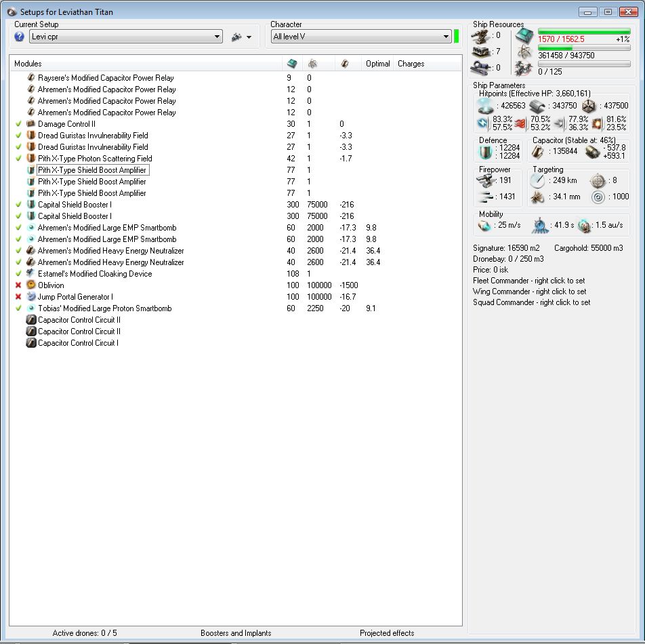645x644 pixels.
Task: Click the green character skill indicator
Action: click(x=456, y=36)
